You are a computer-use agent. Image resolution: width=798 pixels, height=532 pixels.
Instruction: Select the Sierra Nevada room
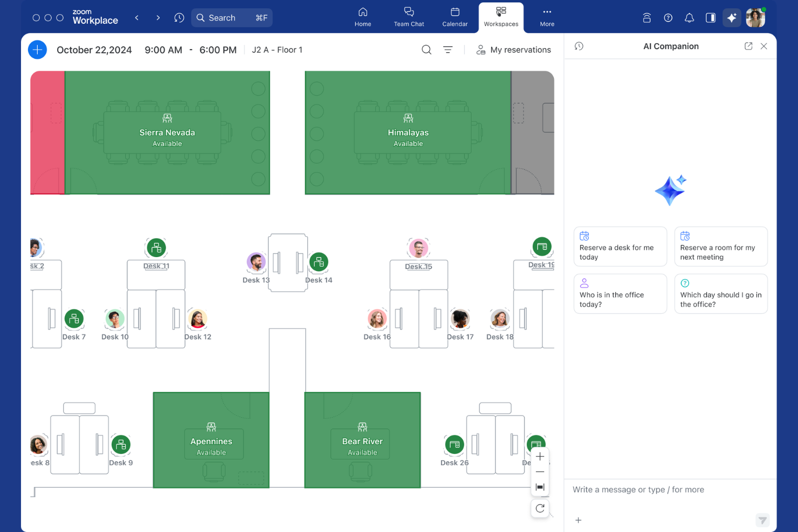point(167,133)
